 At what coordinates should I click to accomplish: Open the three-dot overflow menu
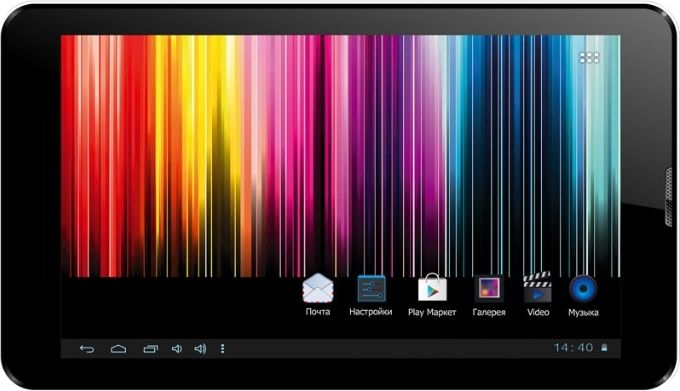[222, 349]
